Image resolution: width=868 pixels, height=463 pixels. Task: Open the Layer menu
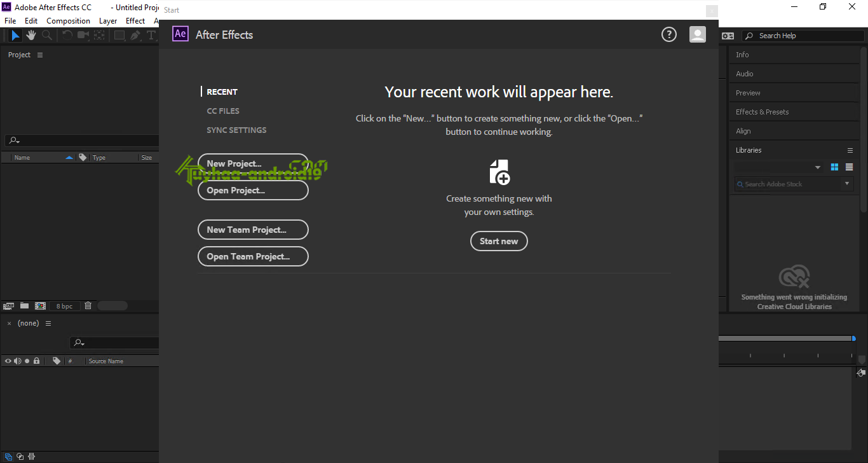pos(108,21)
